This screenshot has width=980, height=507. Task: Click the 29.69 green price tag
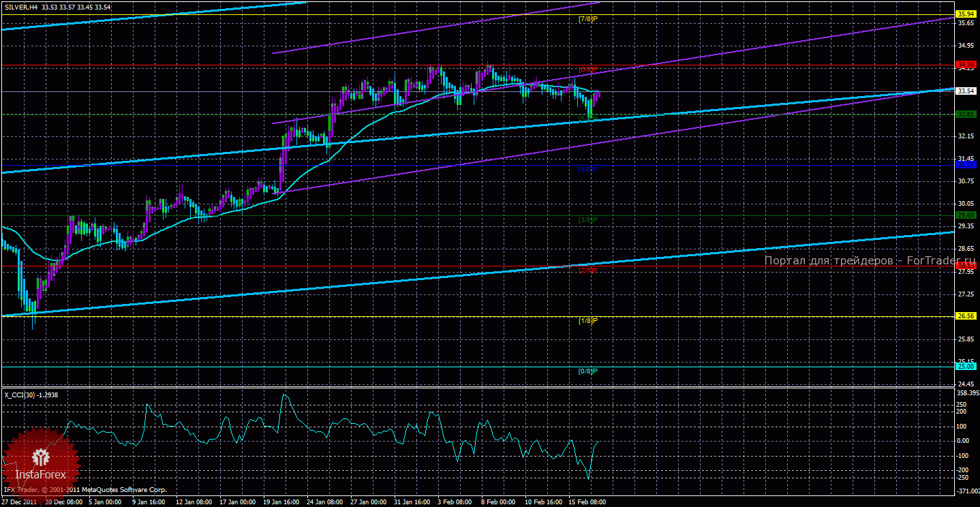pyautogui.click(x=966, y=215)
